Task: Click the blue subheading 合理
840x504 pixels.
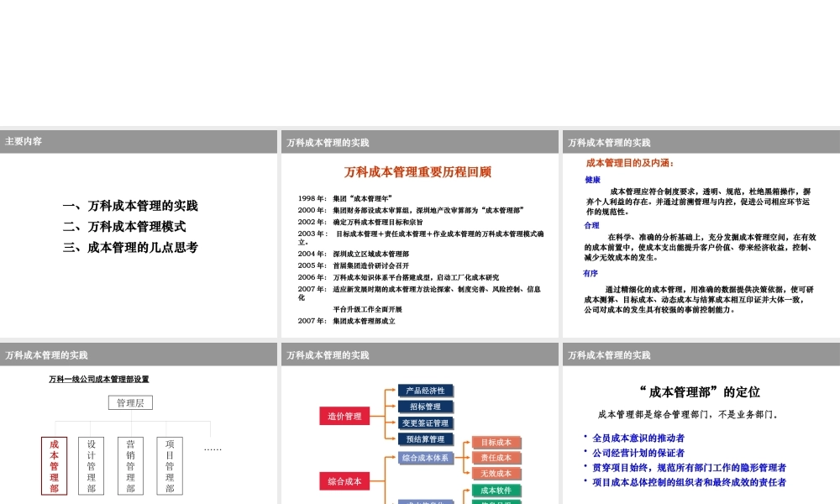Action: (591, 225)
